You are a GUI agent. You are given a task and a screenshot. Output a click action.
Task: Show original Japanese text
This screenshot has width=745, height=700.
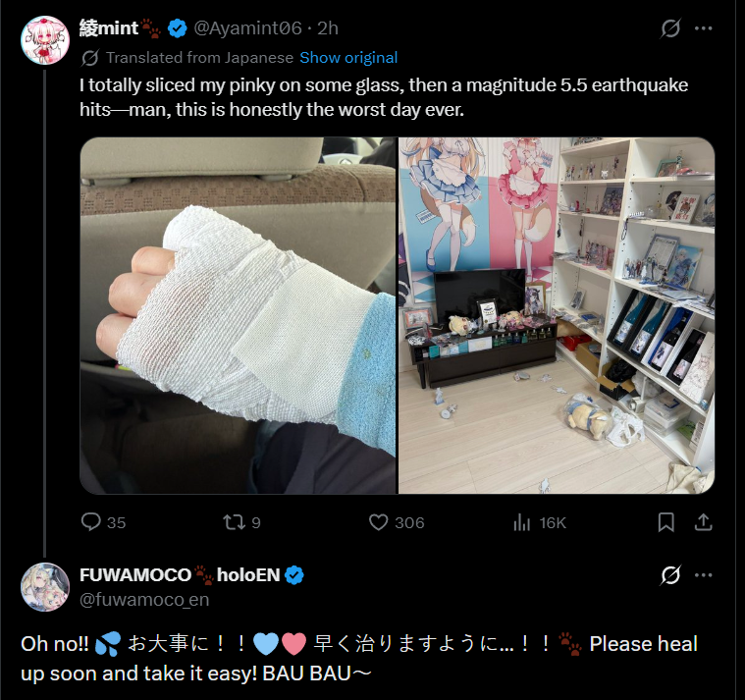point(348,58)
